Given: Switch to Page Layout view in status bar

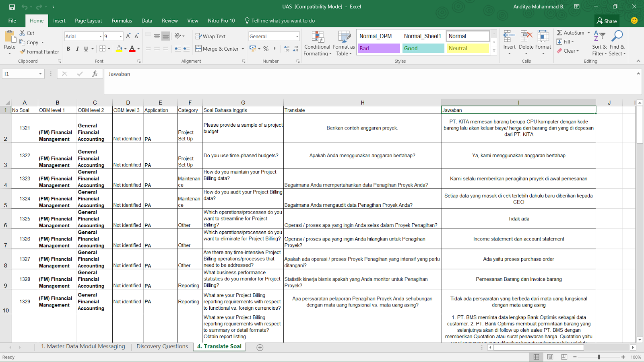Looking at the screenshot, I should (550, 357).
